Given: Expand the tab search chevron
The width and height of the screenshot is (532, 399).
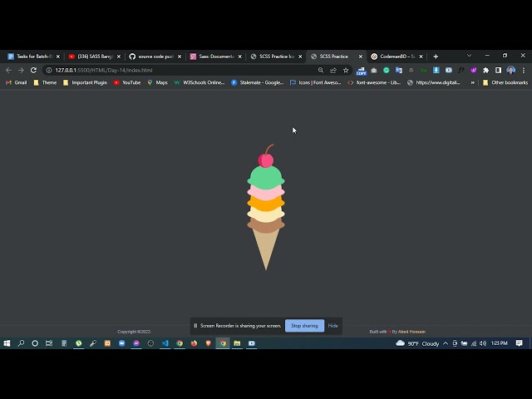Looking at the screenshot, I should coord(469,56).
